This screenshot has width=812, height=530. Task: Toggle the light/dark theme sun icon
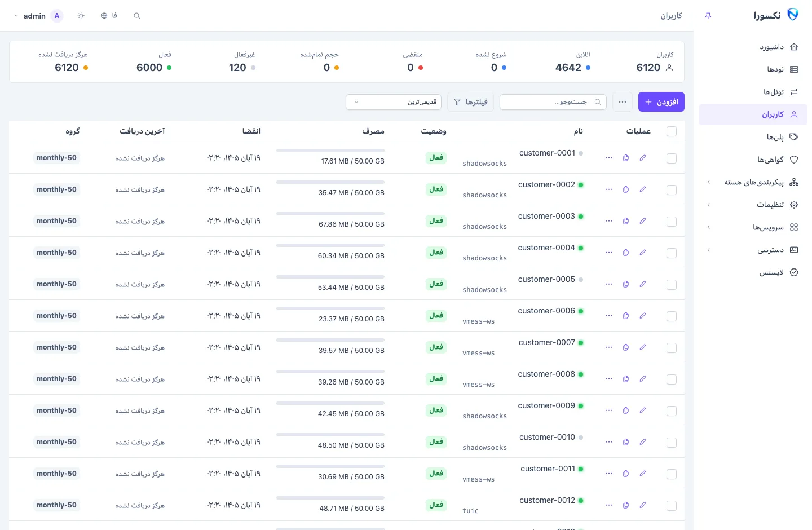(81, 16)
